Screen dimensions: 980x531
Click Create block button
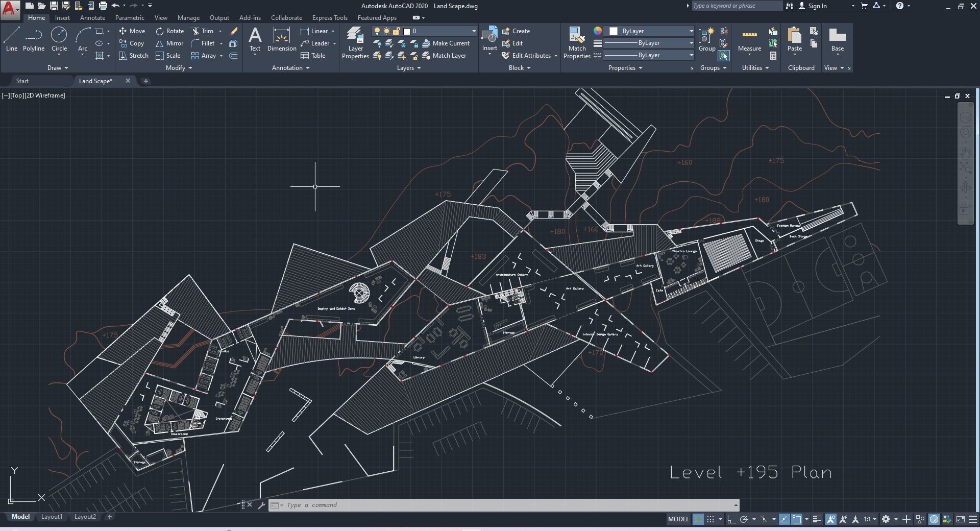pos(516,31)
